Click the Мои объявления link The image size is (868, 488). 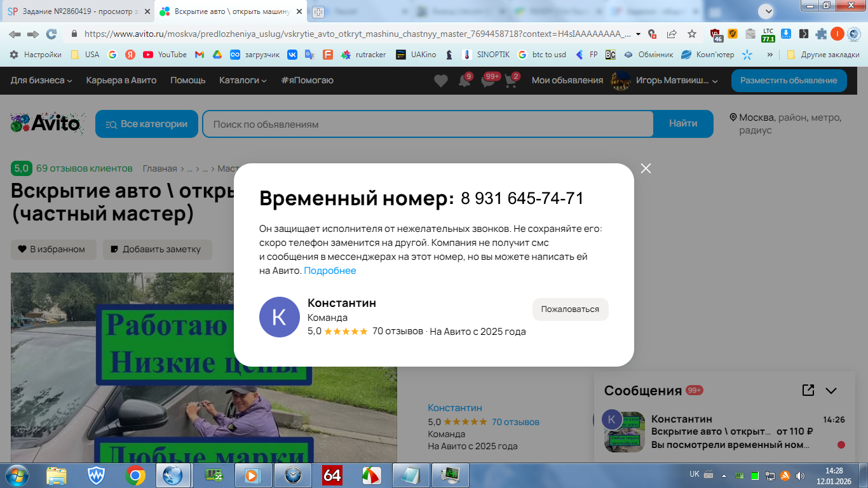pos(567,80)
